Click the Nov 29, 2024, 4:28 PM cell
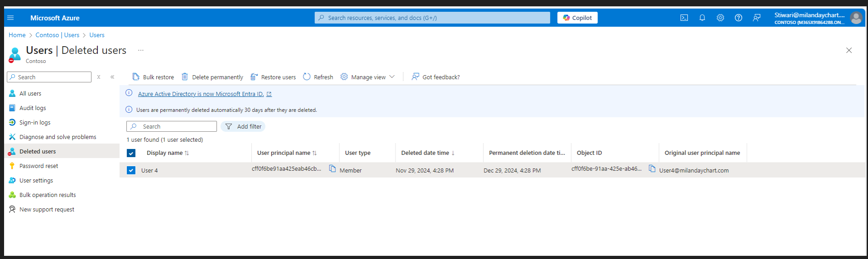This screenshot has height=259, width=868. point(424,171)
